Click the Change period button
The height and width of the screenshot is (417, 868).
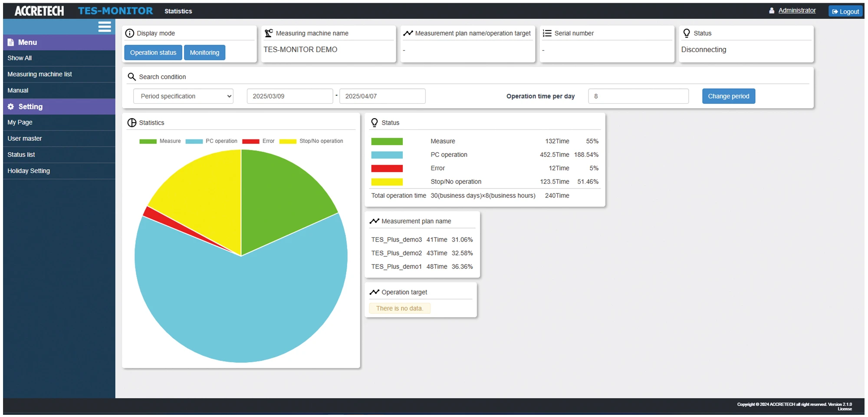[x=729, y=96]
